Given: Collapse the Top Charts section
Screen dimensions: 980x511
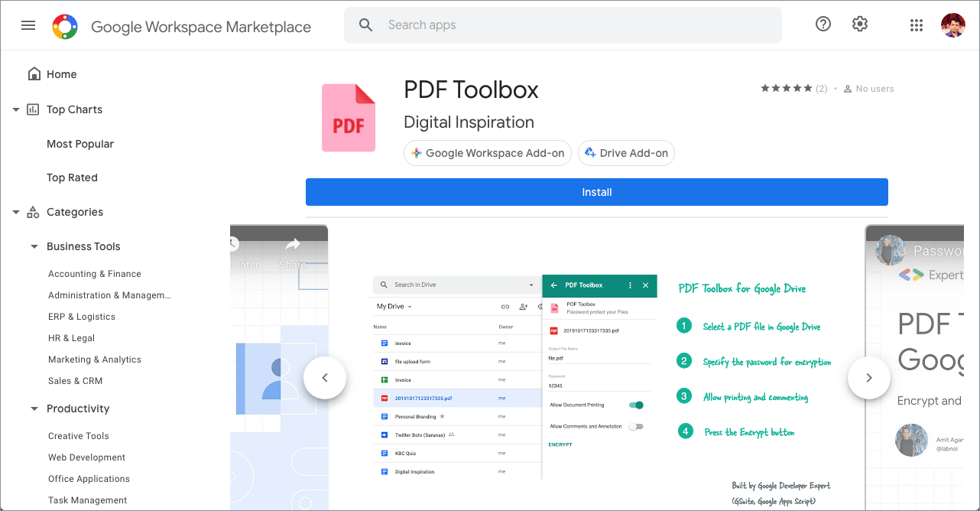Looking at the screenshot, I should pos(16,109).
